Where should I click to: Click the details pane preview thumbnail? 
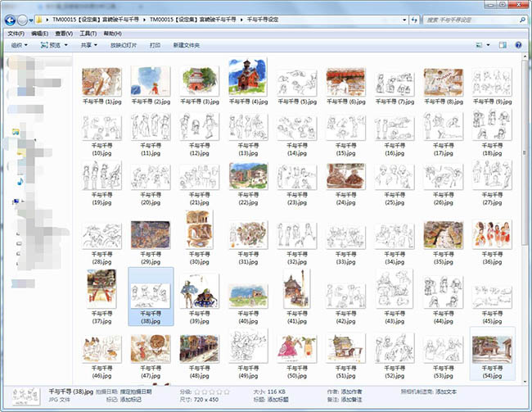25,396
